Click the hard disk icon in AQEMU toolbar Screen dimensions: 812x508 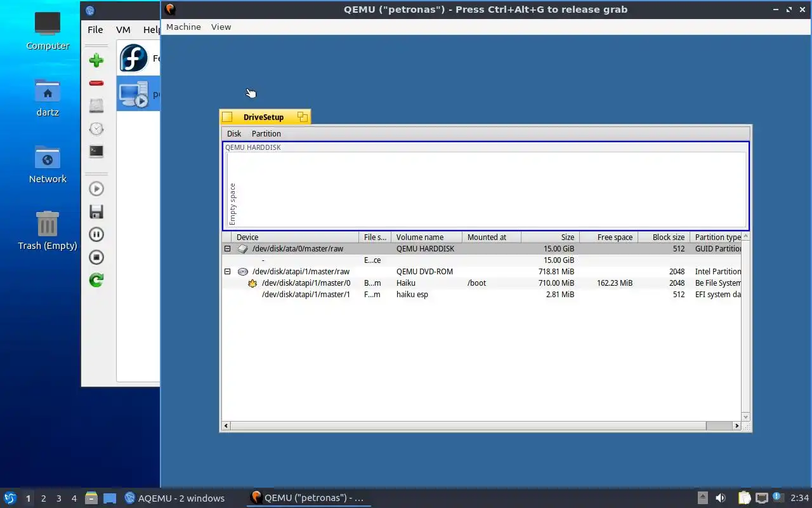tap(96, 106)
